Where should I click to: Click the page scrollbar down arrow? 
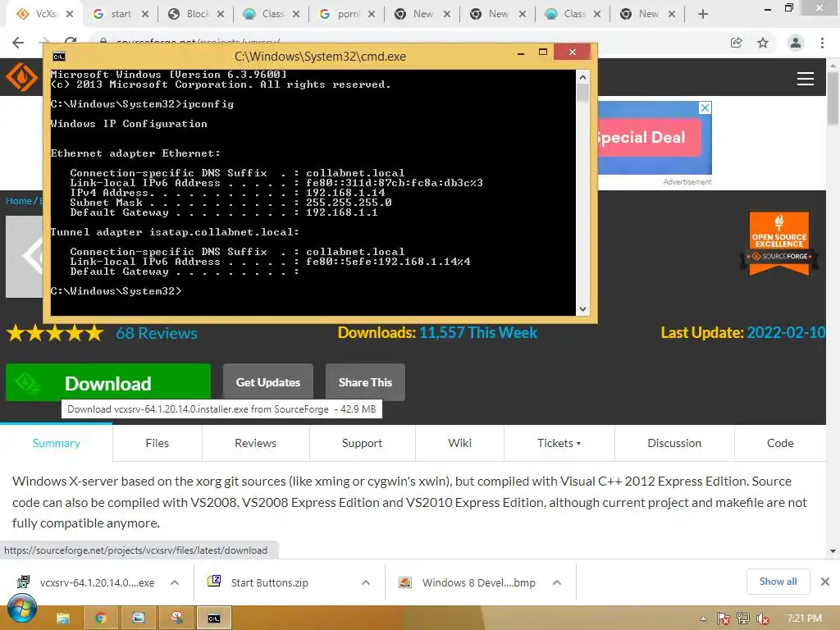pos(833,550)
